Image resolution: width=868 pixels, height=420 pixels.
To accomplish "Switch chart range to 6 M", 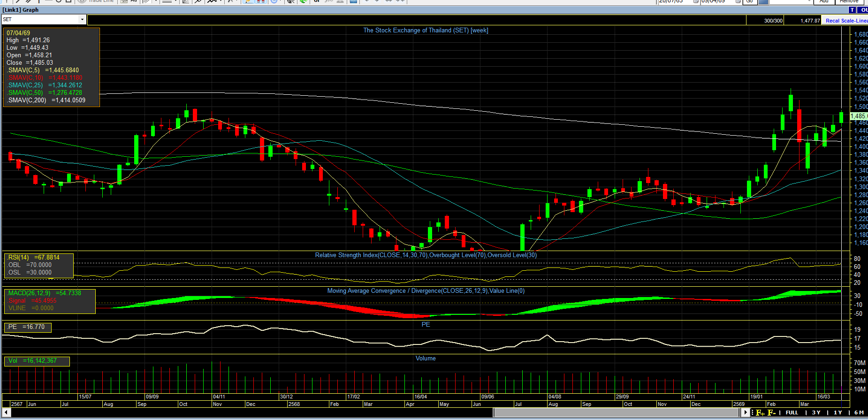I will (859, 412).
